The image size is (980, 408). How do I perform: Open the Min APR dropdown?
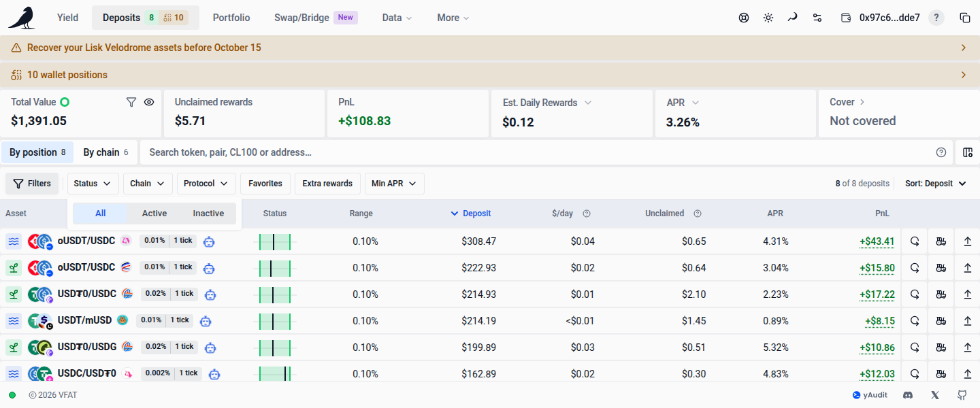click(395, 184)
